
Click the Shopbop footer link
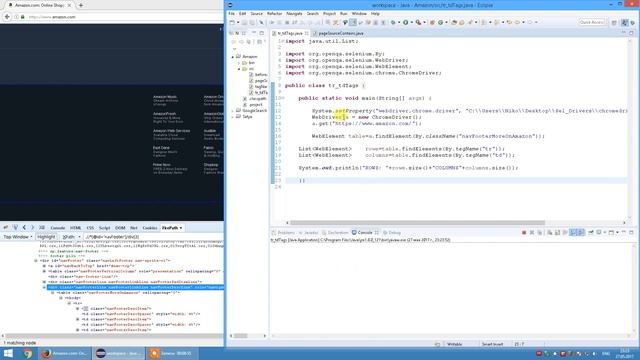[x=211, y=165]
